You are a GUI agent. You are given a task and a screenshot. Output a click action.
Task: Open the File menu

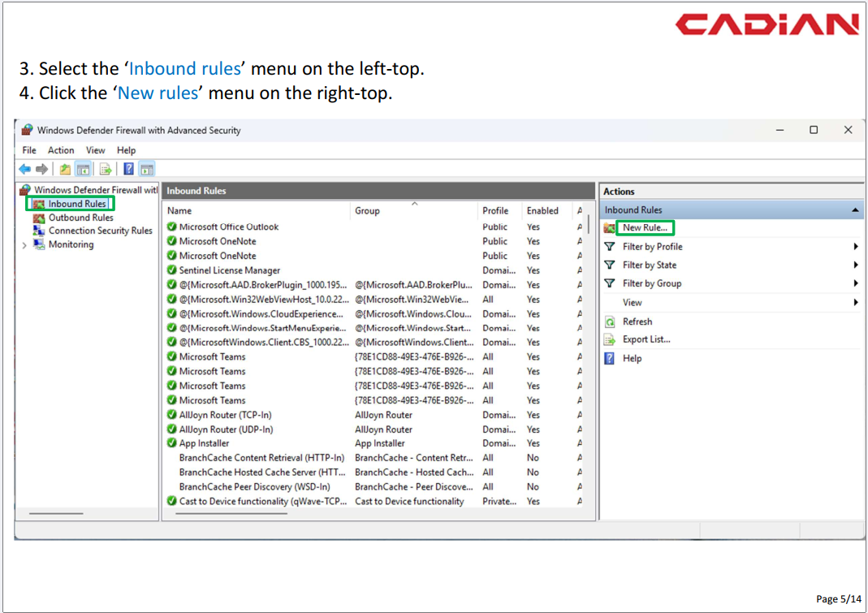click(x=29, y=150)
